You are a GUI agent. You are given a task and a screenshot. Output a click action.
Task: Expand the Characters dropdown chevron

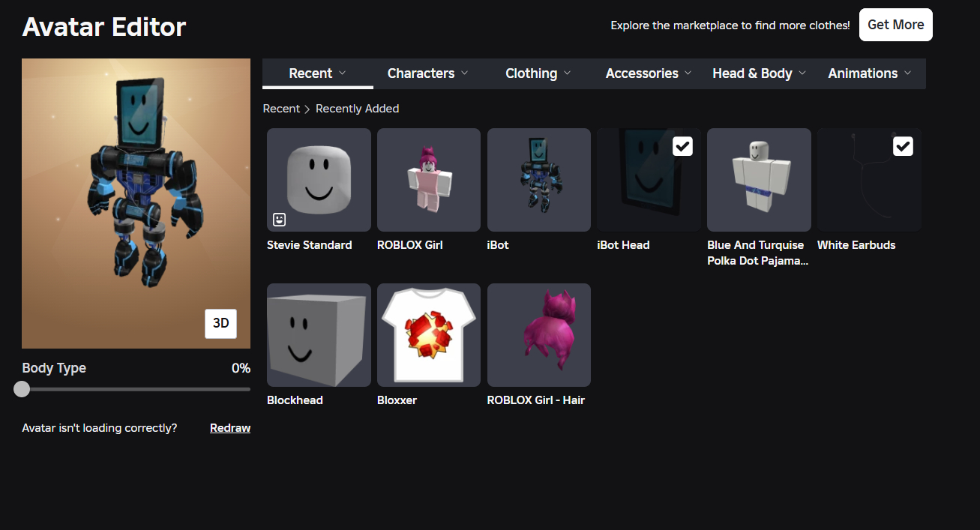tap(465, 73)
